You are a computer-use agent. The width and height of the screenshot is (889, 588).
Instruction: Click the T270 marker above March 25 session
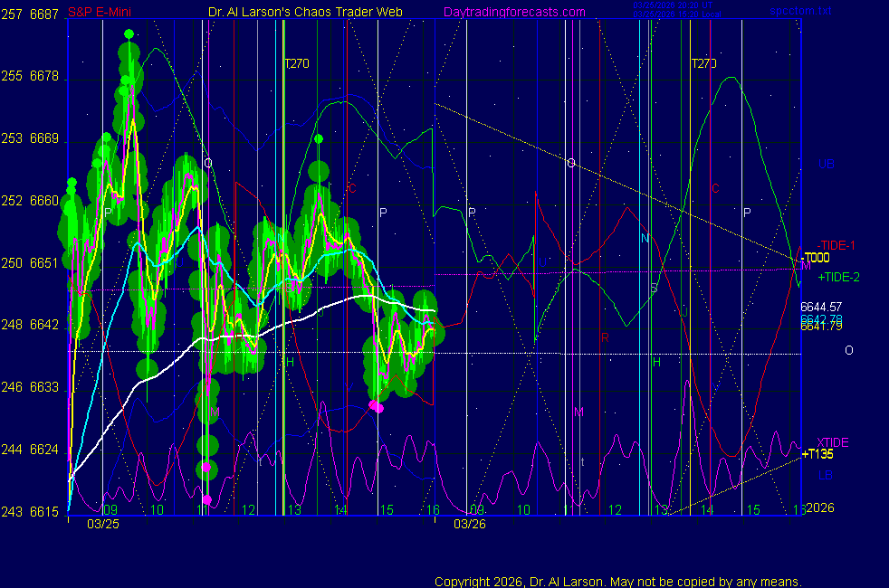tap(297, 64)
